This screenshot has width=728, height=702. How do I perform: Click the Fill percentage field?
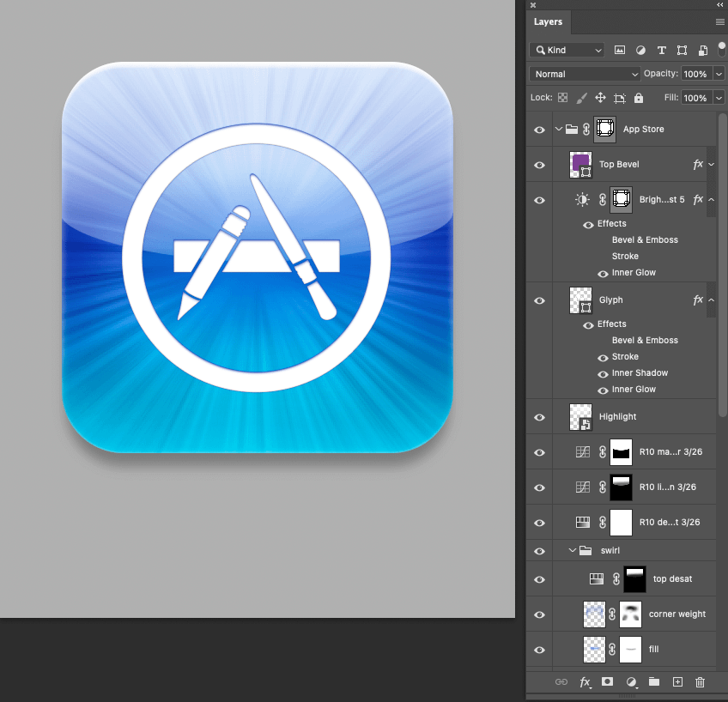click(x=695, y=98)
